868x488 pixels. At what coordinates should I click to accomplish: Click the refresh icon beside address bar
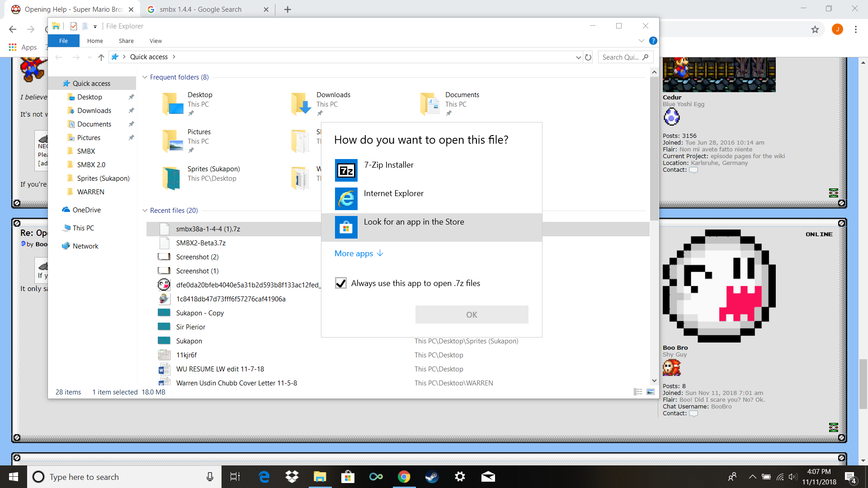point(588,57)
